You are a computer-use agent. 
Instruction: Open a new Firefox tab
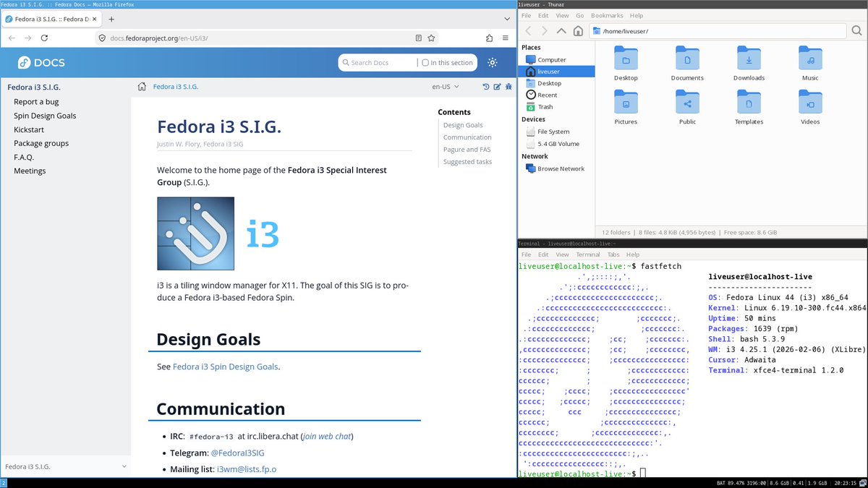111,19
